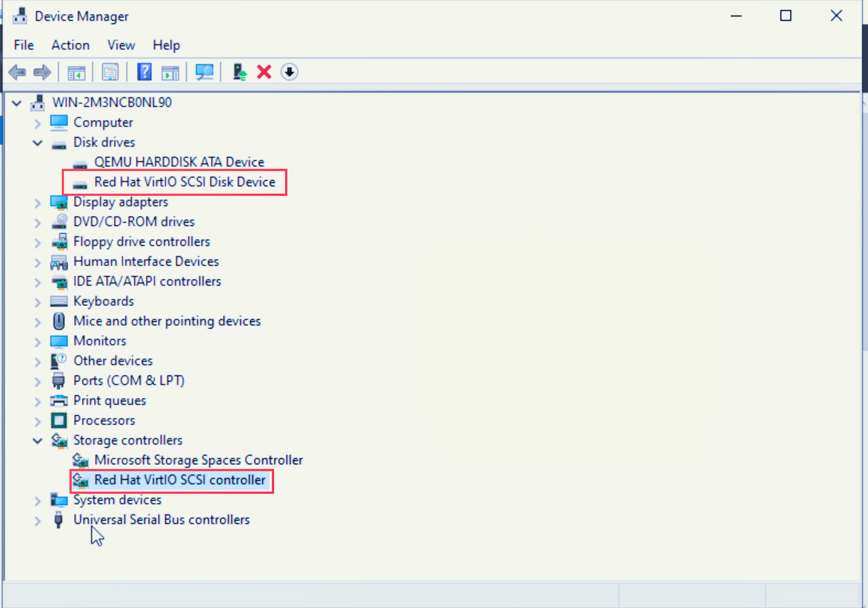Viewport: 868px width, 608px height.
Task: Click Show/Hide Console Tree toolbar icon
Action: tap(76, 72)
